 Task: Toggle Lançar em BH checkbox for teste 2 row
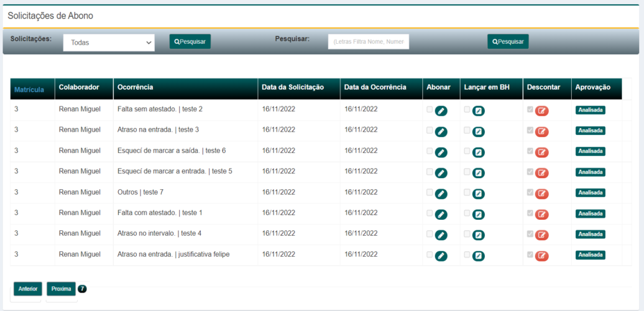point(468,109)
